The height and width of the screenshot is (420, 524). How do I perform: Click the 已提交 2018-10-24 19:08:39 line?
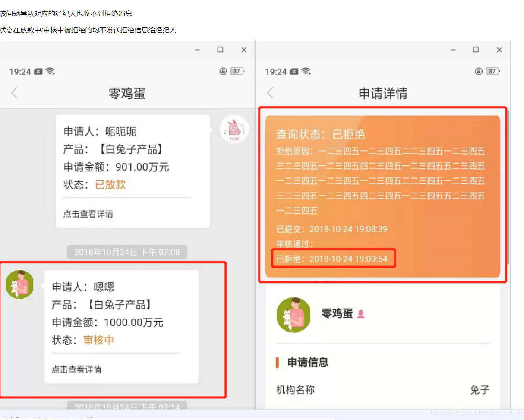[x=332, y=229]
